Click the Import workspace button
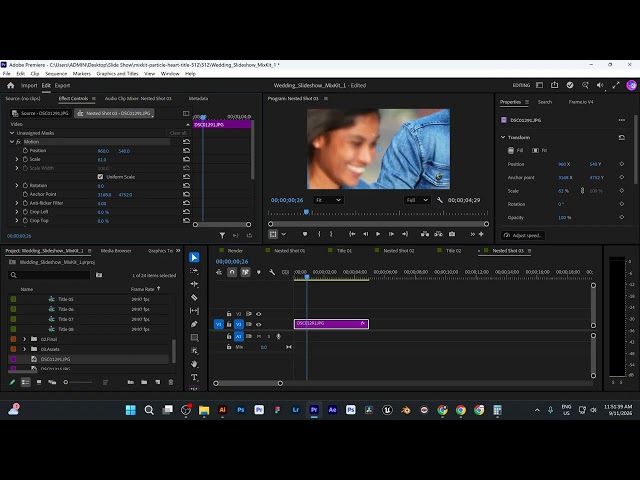This screenshot has width=640, height=480. [x=29, y=85]
